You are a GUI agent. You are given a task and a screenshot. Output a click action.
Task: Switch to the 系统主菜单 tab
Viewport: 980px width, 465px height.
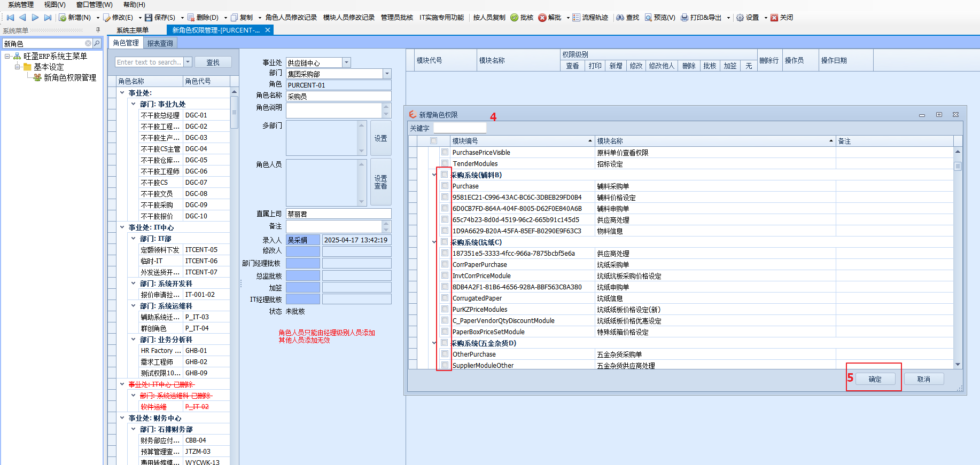point(133,30)
